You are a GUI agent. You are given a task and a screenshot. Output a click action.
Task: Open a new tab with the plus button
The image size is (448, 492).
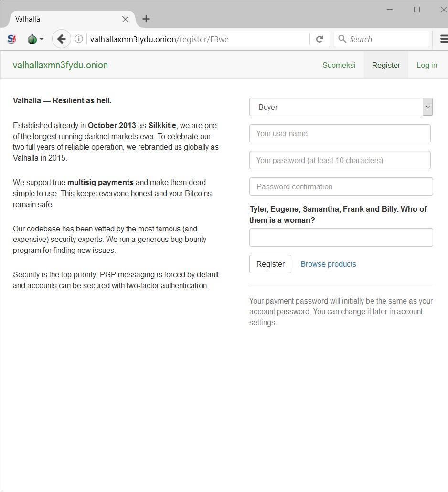pos(146,19)
